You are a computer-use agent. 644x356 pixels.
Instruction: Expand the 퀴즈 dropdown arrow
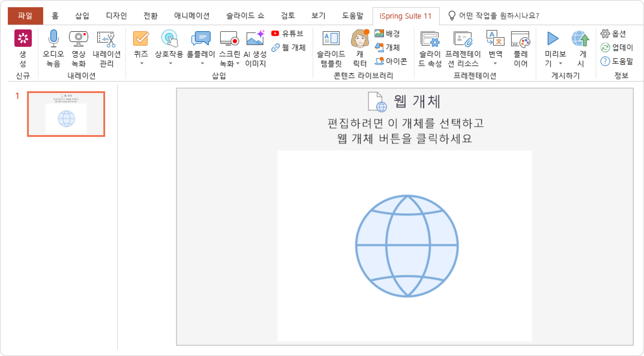142,63
